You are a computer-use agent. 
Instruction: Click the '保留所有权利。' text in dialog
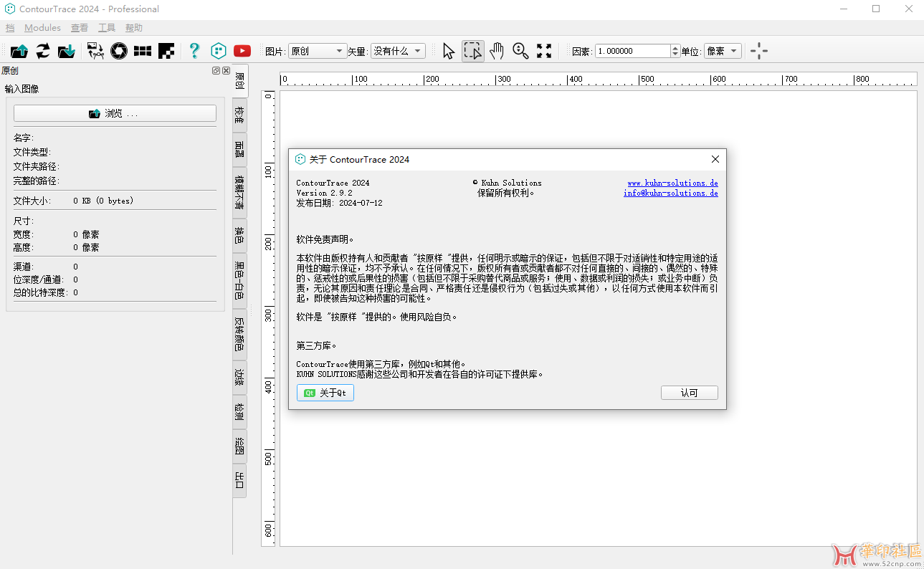pos(506,193)
